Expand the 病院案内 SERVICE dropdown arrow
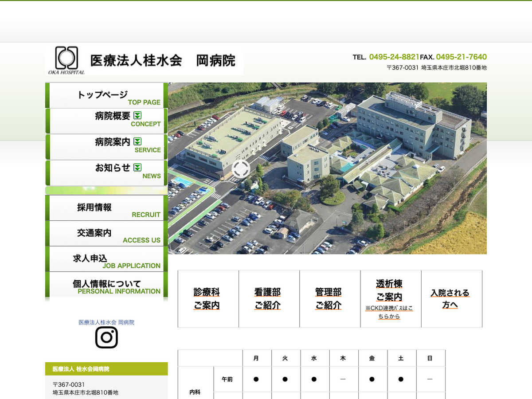Screen dimensions: 532x399 point(137,141)
